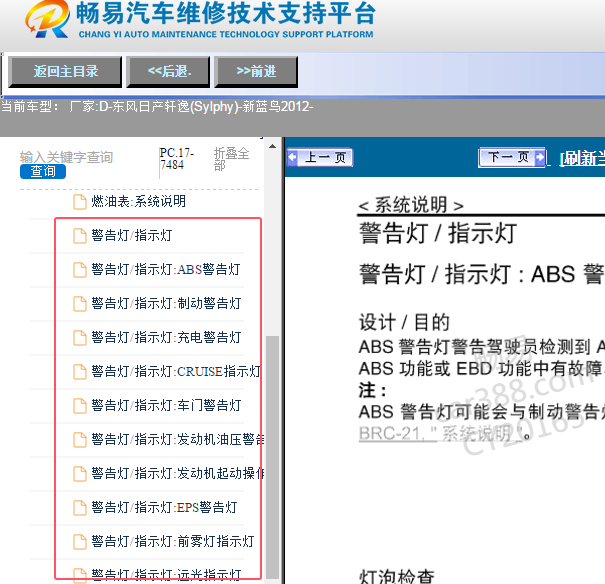The height and width of the screenshot is (584, 605).
Task: Open 警告灯/指示灯:车门警告灯 item
Action: pos(166,405)
